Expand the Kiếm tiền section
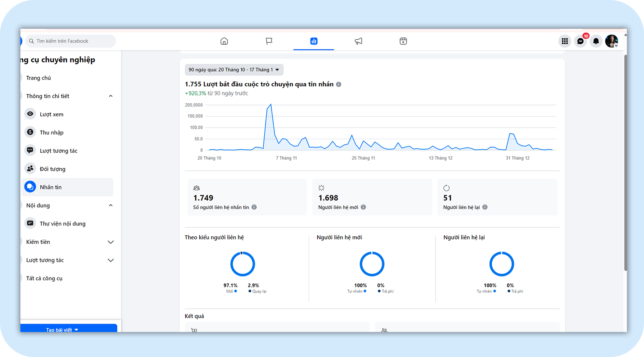The image size is (644, 357). (x=111, y=242)
